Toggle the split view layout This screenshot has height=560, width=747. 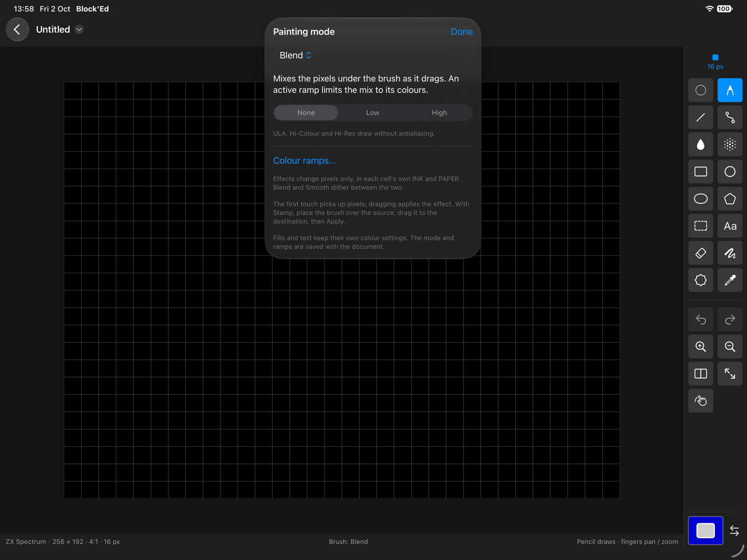pyautogui.click(x=700, y=374)
